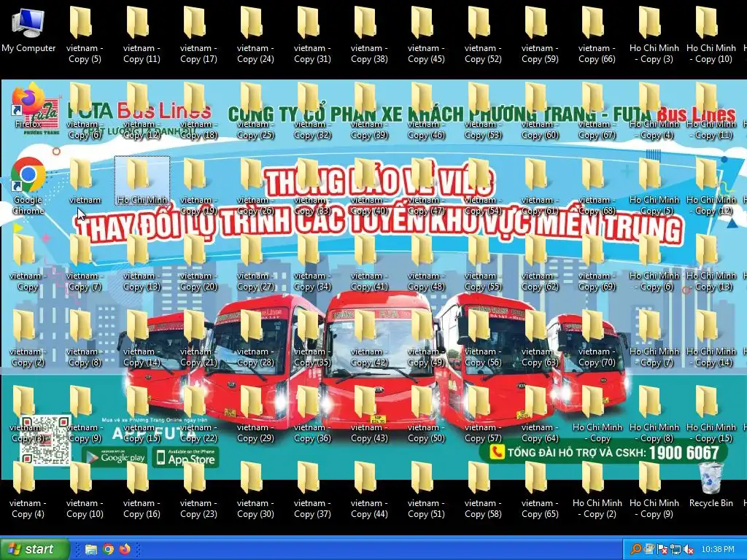Select folder 'vietnam - Copy (55)'
The height and width of the screenshot is (560, 747).
(x=483, y=262)
